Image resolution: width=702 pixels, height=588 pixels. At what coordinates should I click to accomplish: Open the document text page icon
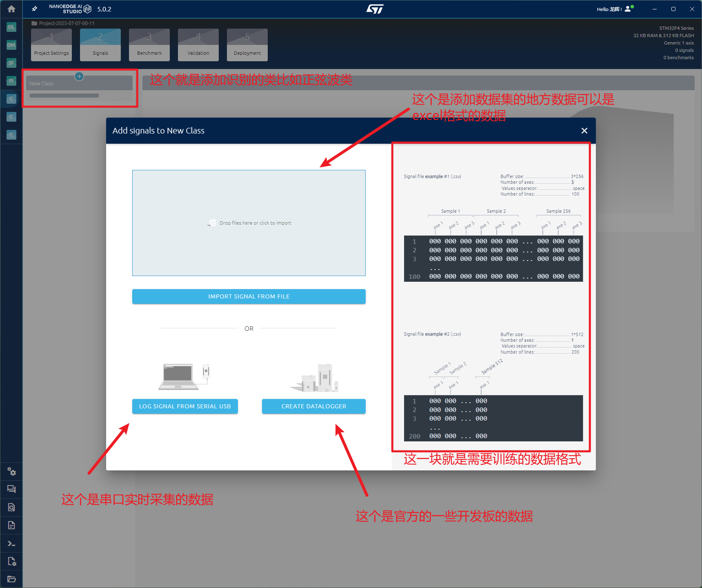point(11,525)
